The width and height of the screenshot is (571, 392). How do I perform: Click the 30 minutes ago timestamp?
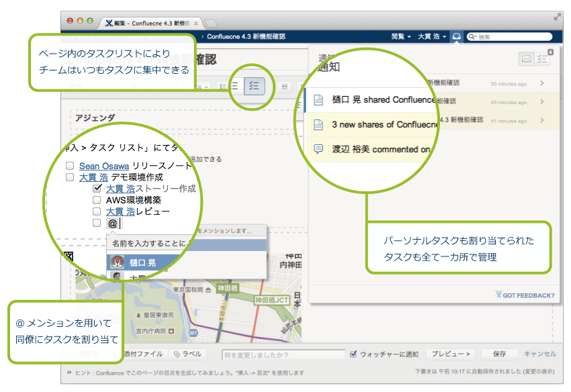(x=509, y=84)
